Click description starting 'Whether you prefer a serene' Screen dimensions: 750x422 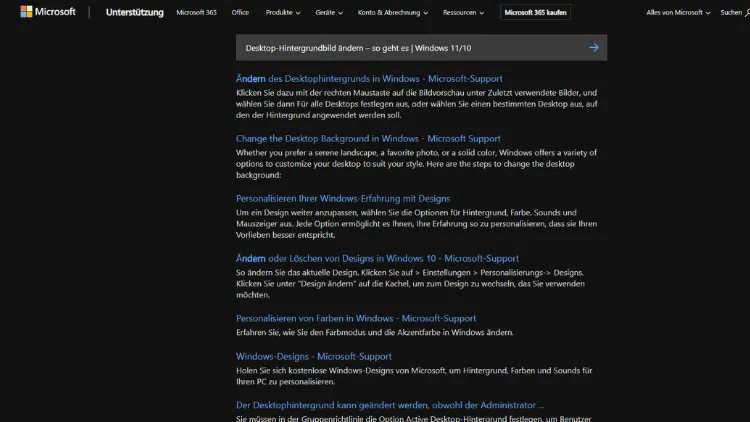point(416,164)
